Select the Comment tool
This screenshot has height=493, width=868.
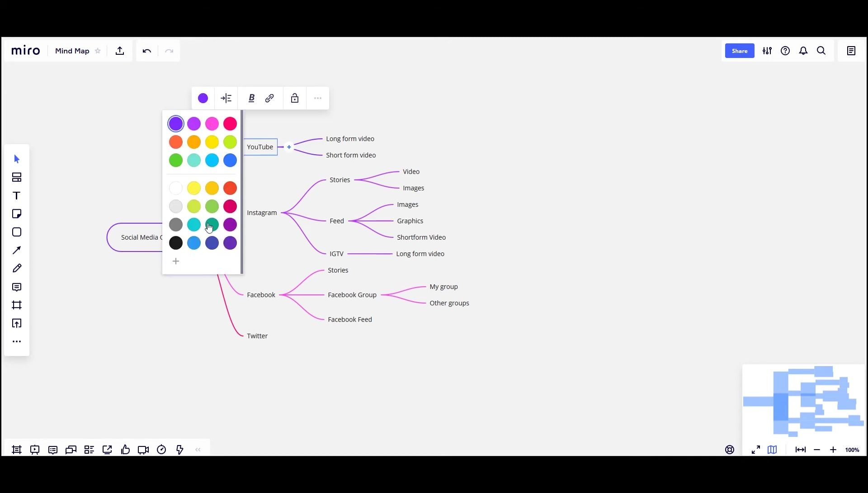[x=17, y=287]
